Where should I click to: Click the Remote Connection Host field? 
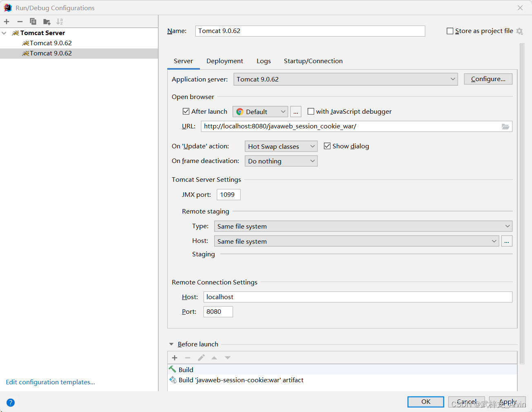point(358,297)
